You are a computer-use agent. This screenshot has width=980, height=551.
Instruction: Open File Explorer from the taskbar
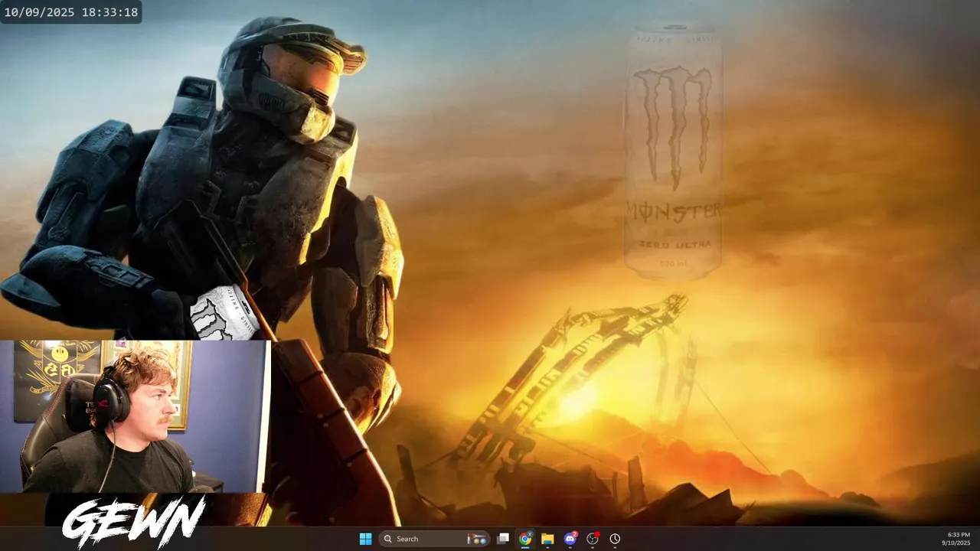coord(547,539)
